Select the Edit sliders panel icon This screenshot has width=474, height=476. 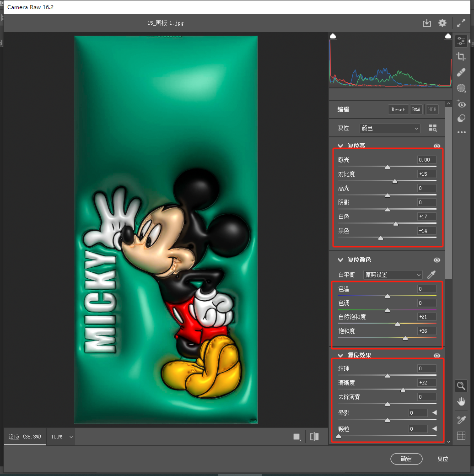click(461, 41)
